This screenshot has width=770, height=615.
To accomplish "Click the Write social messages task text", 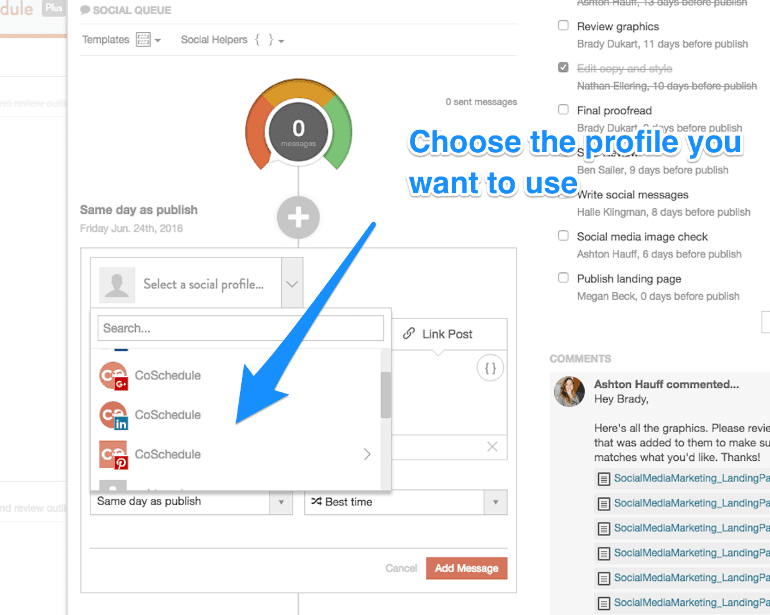I will (x=633, y=195).
